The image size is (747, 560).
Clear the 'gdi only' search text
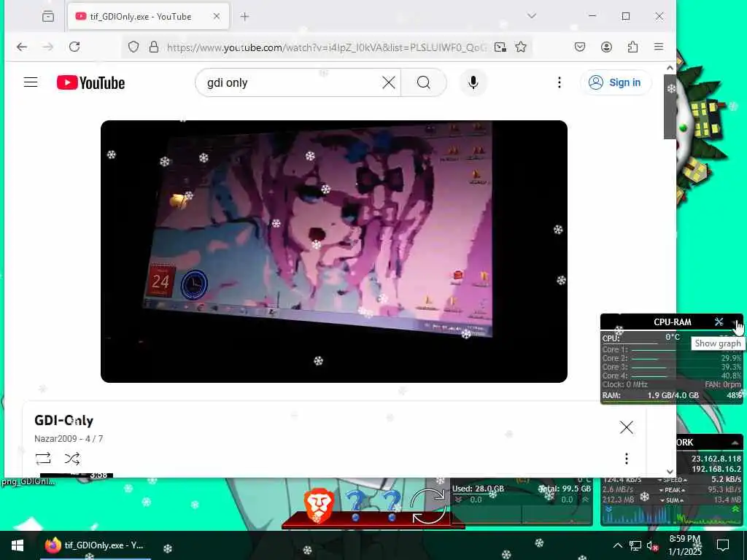[x=388, y=82]
